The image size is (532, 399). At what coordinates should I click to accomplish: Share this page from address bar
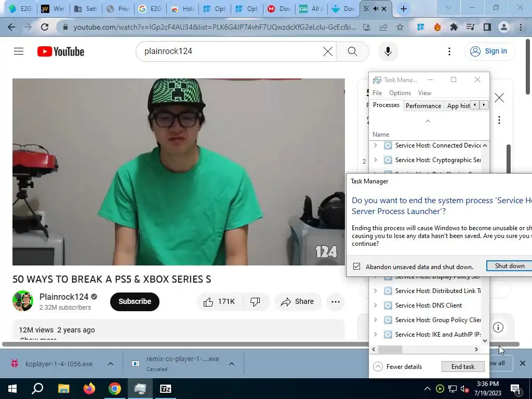[x=383, y=27]
